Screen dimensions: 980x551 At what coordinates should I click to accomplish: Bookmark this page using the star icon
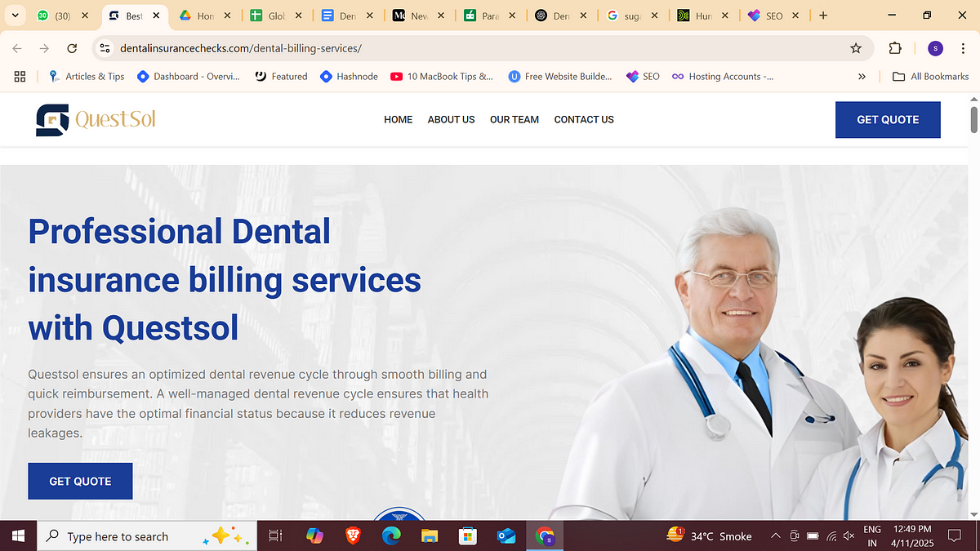click(856, 48)
